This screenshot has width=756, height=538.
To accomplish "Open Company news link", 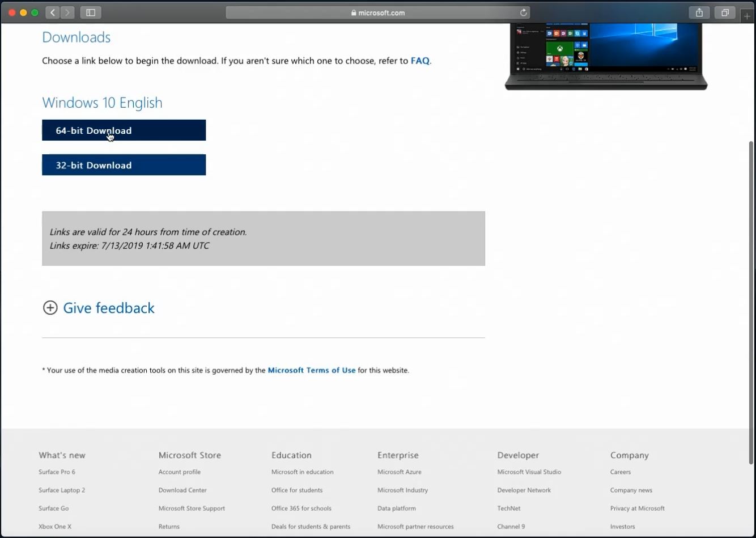I will (631, 490).
